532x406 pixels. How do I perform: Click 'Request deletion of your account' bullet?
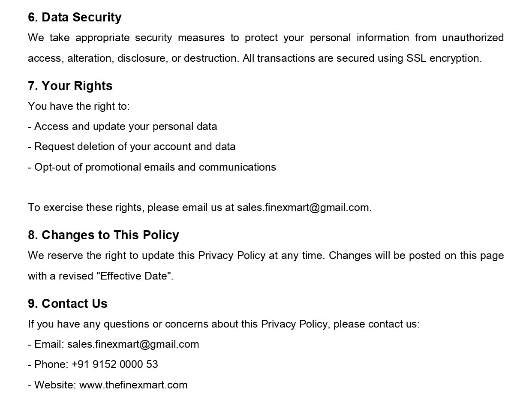132,147
